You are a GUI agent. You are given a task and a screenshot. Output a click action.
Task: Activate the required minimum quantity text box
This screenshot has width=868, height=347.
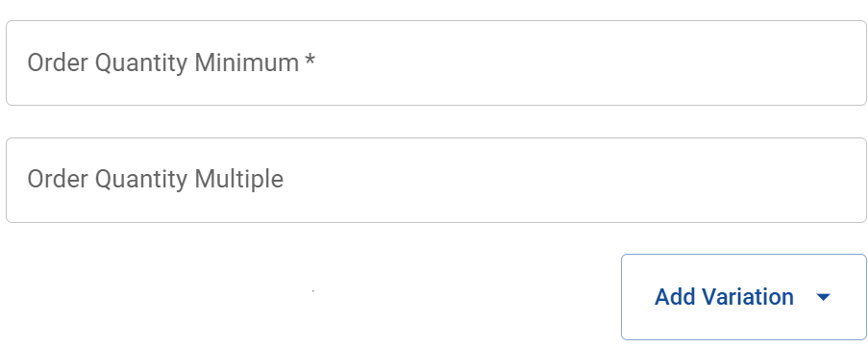point(436,63)
